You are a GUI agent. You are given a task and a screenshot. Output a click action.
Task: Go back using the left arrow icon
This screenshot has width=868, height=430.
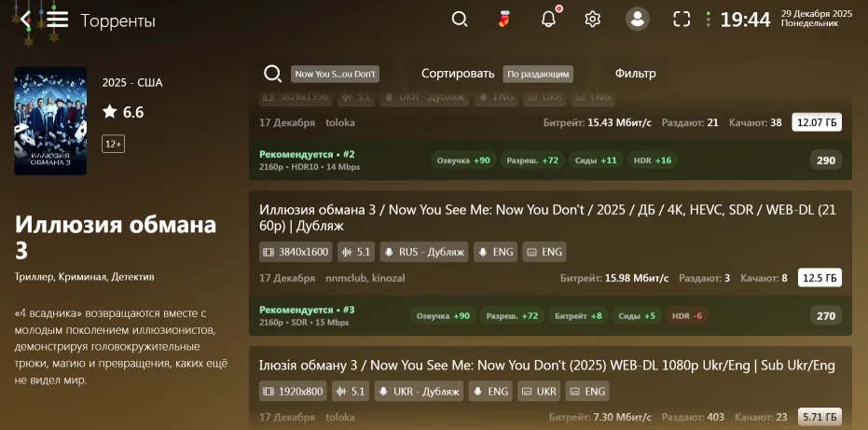point(25,20)
